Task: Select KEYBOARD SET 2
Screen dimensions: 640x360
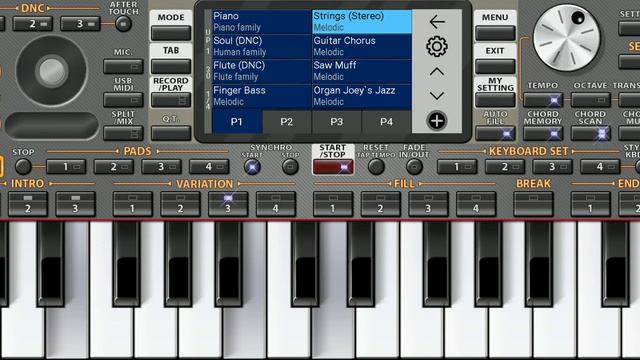Action: pyautogui.click(x=505, y=167)
